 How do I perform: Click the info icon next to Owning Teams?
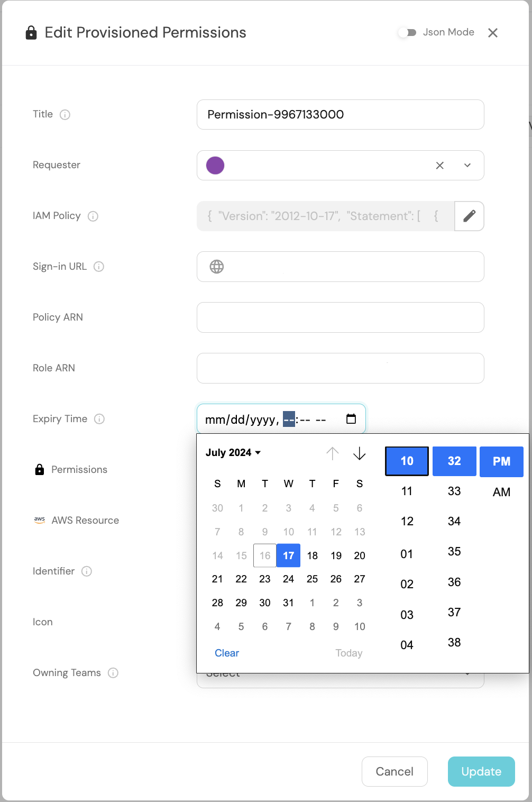point(113,673)
